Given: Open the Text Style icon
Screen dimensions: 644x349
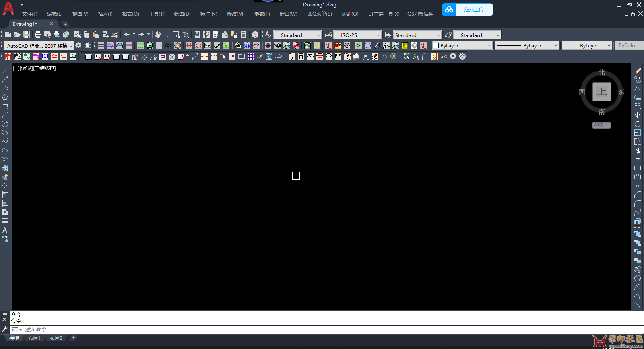Looking at the screenshot, I should (x=268, y=35).
